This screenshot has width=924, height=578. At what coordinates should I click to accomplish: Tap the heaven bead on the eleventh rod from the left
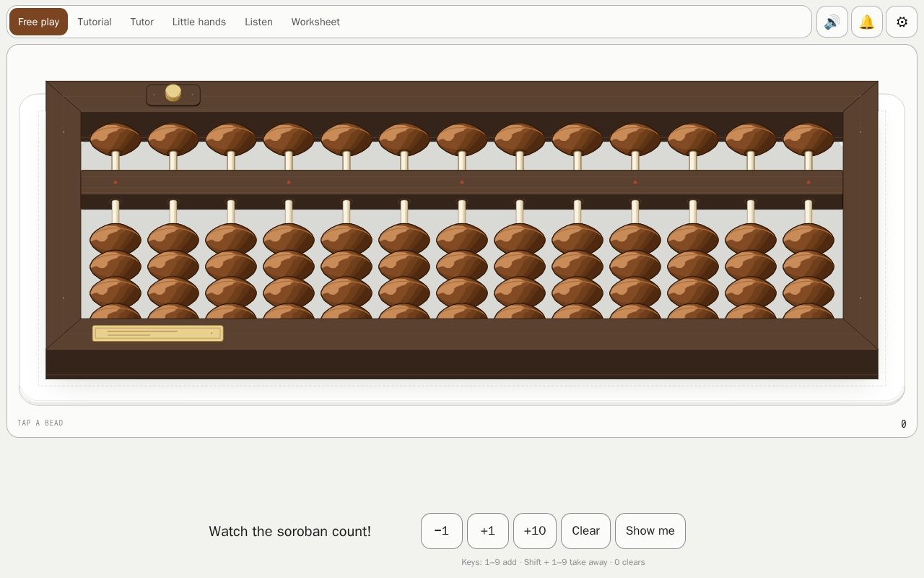693,139
